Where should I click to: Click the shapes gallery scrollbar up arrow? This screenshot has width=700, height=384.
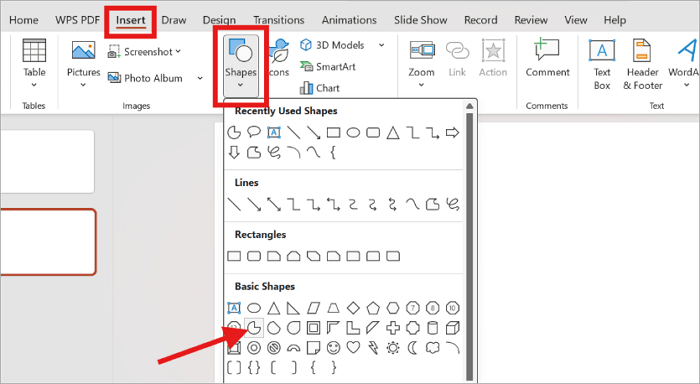coord(469,106)
